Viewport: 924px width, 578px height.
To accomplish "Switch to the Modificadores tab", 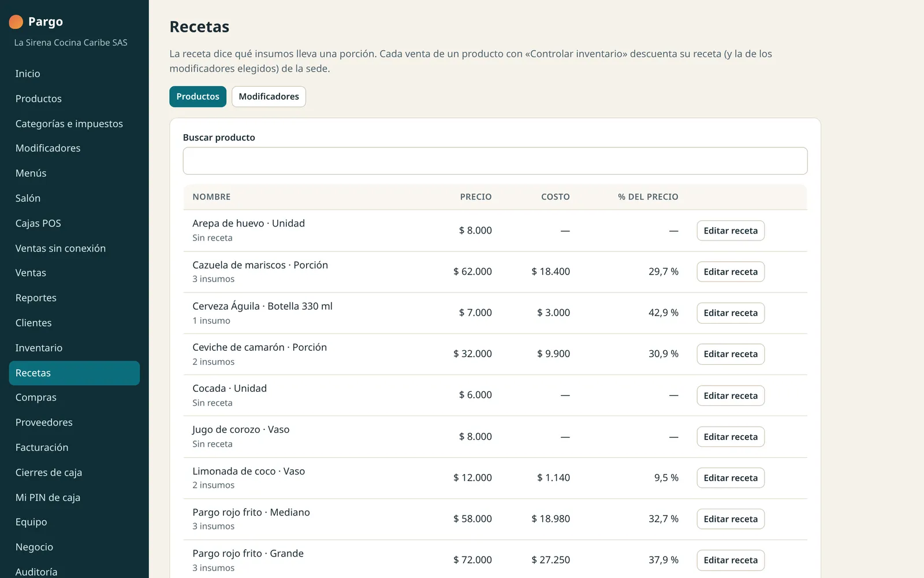I will point(269,97).
